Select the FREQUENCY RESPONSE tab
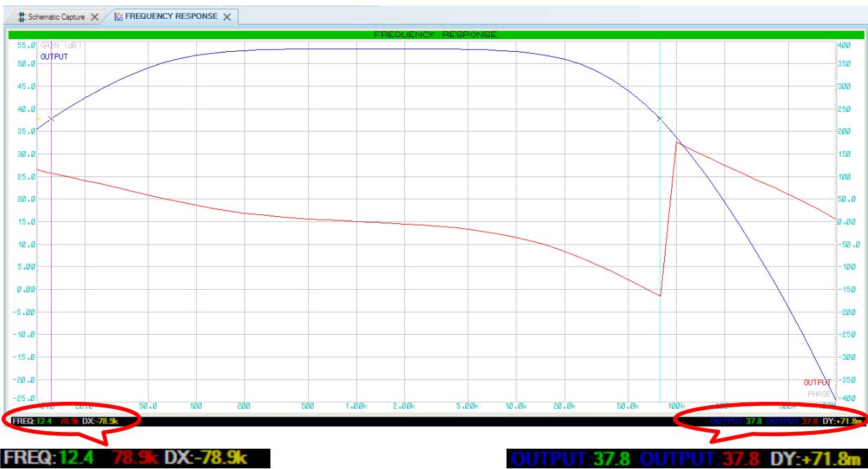The height and width of the screenshot is (469, 868). tap(172, 15)
